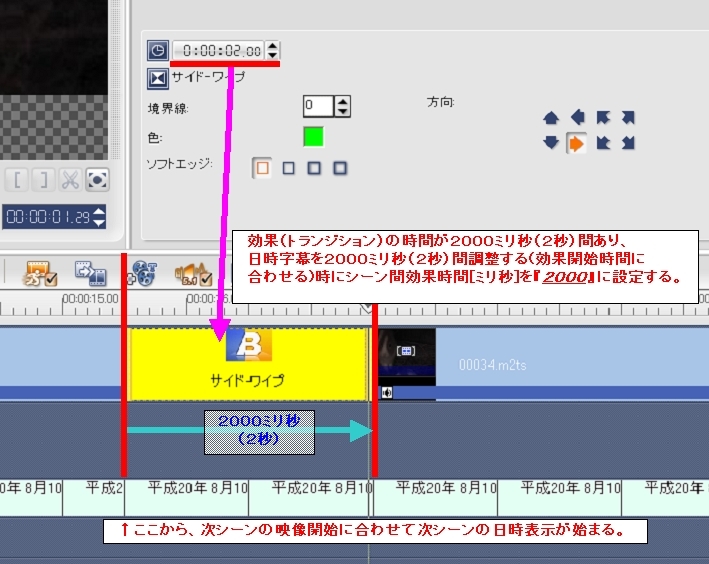The width and height of the screenshot is (709, 564).
Task: Toggle the 5.1 surround sound mixer icon
Action: click(x=194, y=274)
